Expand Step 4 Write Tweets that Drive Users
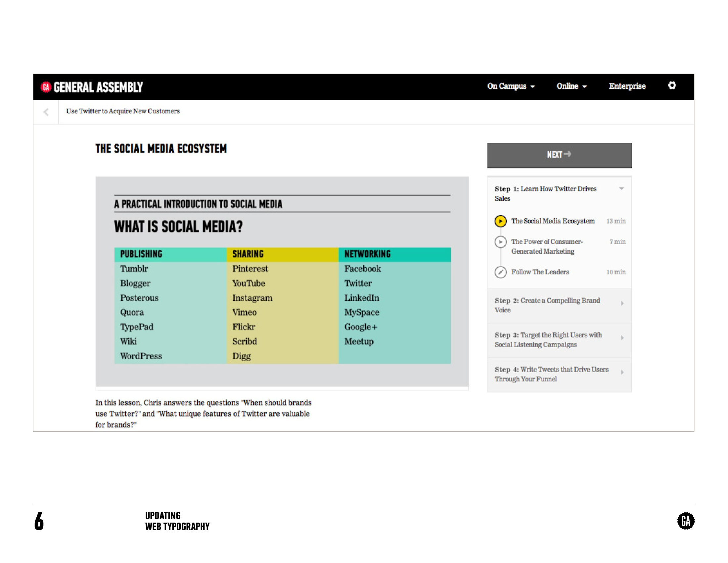The width and height of the screenshot is (728, 563). 622,372
